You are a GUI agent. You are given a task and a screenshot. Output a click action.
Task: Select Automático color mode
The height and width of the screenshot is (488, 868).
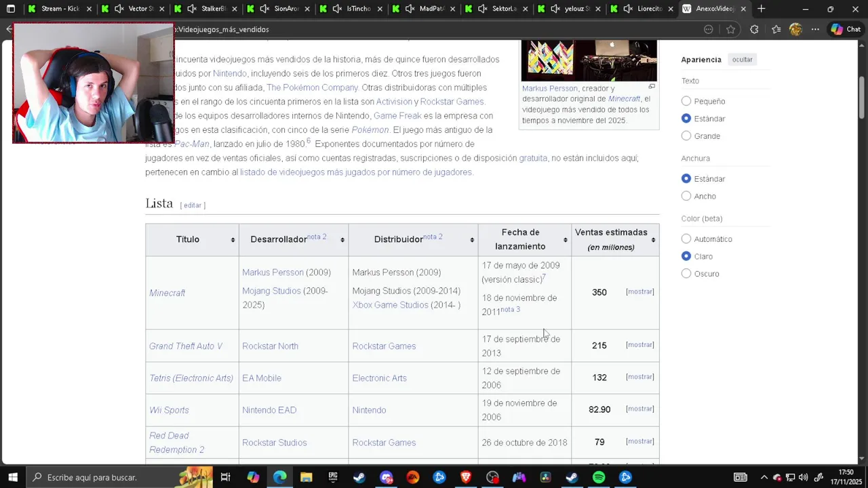point(686,239)
